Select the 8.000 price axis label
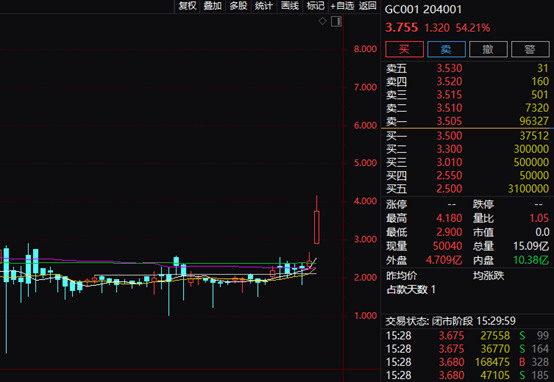 coord(365,49)
